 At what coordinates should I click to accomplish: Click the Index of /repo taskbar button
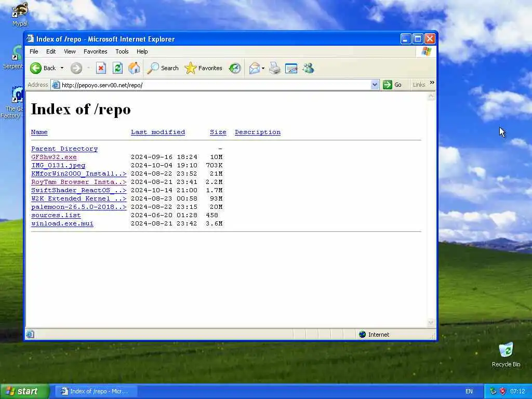coord(96,391)
